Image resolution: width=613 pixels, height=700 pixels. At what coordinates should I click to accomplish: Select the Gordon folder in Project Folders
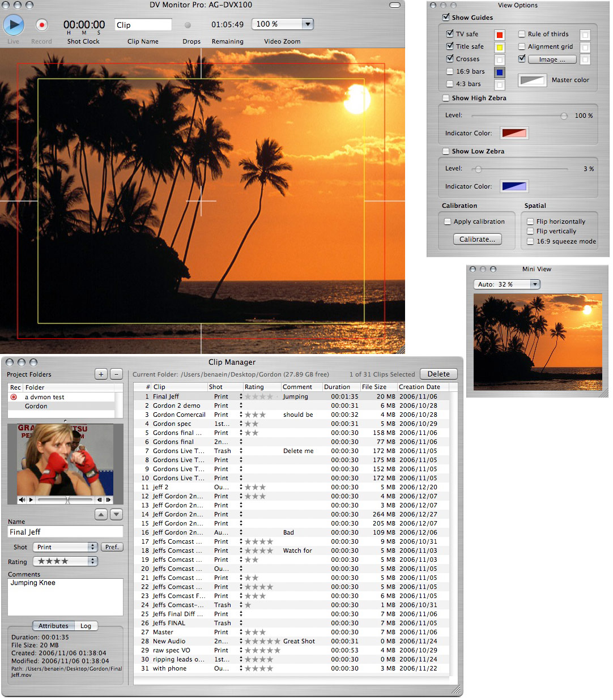point(62,406)
